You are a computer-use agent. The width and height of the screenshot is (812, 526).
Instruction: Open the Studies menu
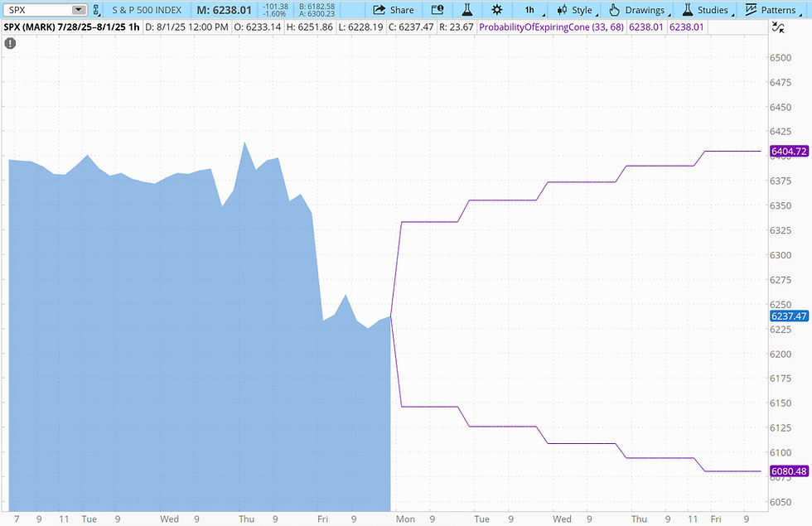[x=708, y=10]
